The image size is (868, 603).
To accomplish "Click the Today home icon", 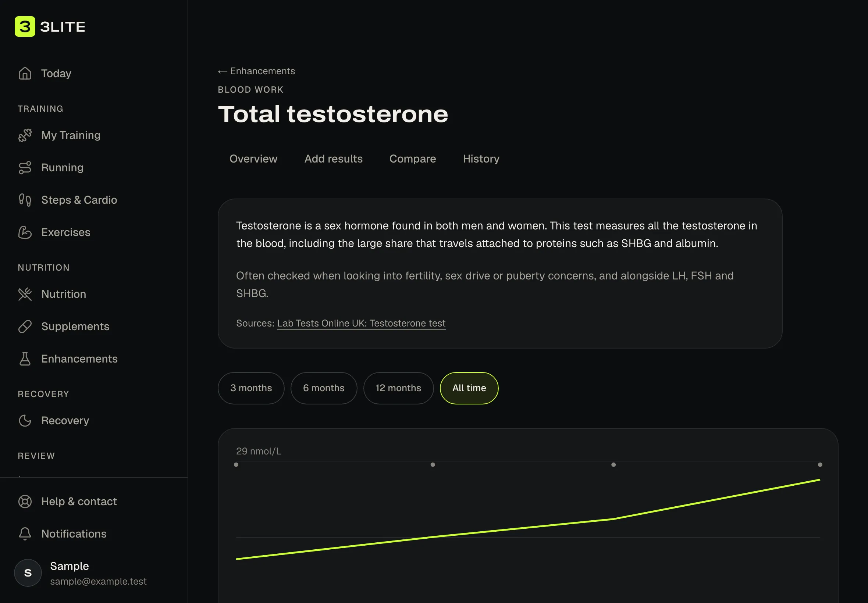I will tap(25, 73).
